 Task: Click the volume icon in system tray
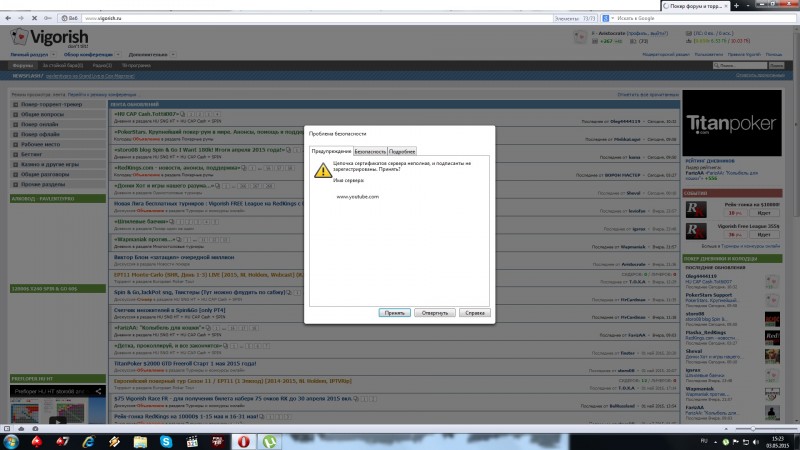coord(756,442)
